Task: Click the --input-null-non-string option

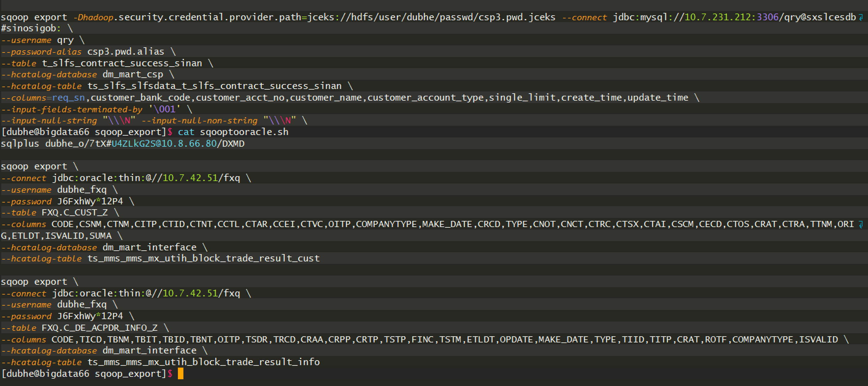Action: click(x=199, y=121)
